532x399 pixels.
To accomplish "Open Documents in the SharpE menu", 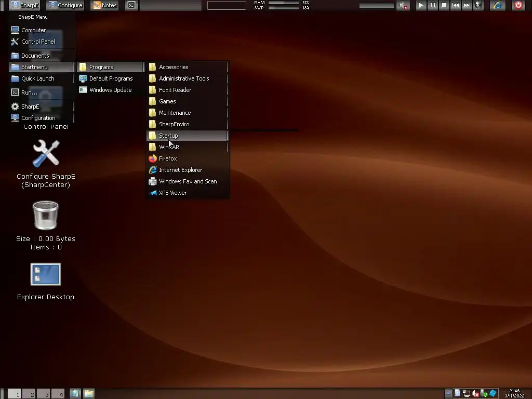I will (42, 56).
